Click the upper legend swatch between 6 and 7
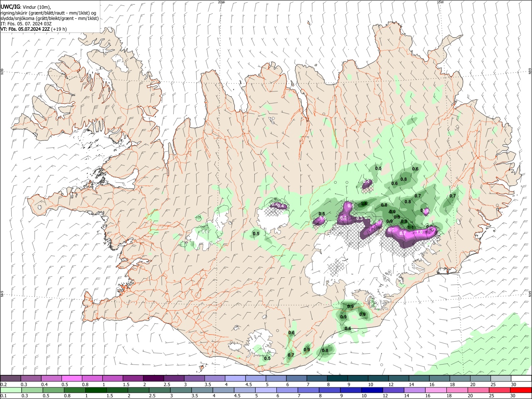 (296, 379)
